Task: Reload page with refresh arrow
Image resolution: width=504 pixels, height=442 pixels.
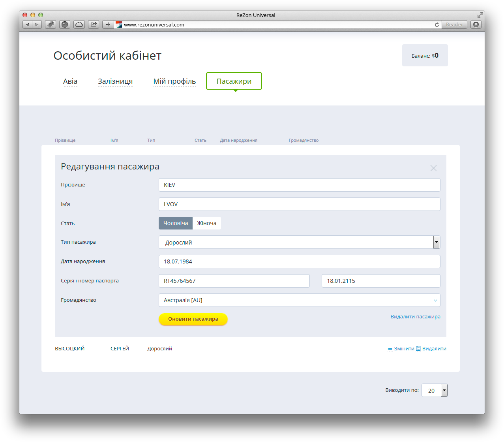Action: pyautogui.click(x=437, y=24)
